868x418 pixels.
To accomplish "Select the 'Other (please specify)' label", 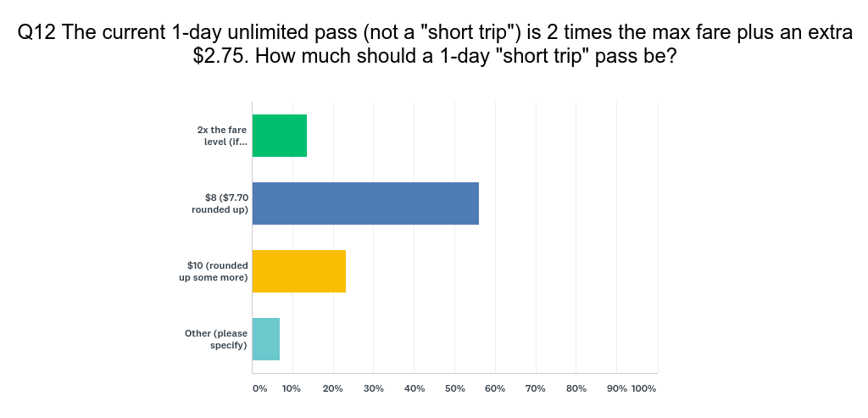I will pos(216,339).
